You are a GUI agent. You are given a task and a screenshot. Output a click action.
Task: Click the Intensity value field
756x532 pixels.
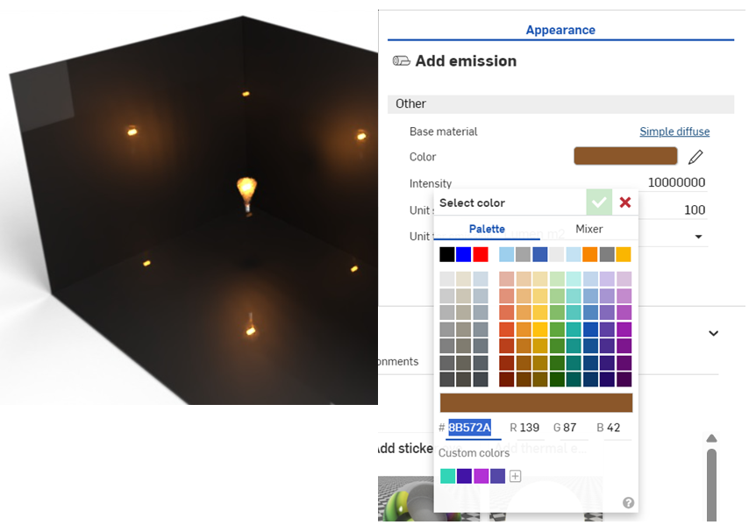(x=675, y=183)
